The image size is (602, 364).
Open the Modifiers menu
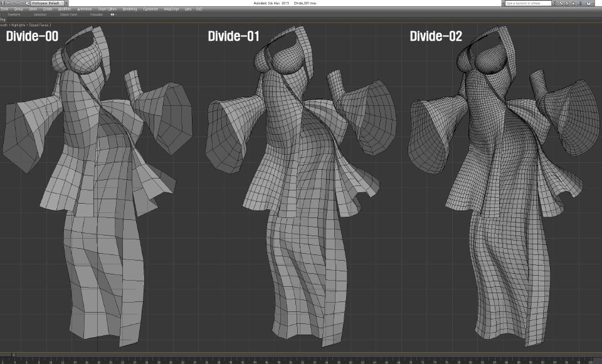pos(65,9)
